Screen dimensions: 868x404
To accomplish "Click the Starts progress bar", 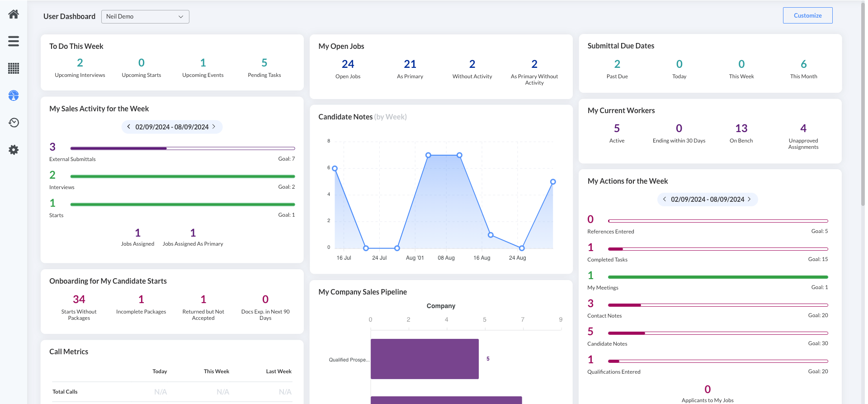I will click(x=183, y=204).
